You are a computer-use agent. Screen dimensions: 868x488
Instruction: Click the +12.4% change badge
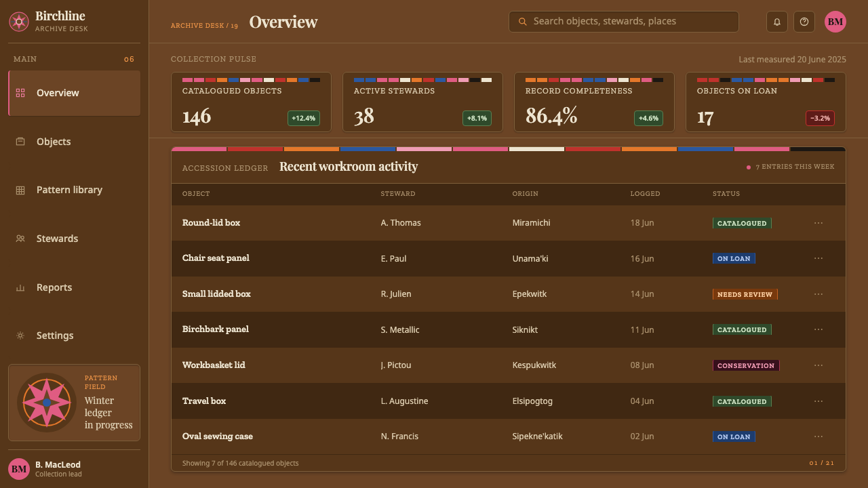304,118
